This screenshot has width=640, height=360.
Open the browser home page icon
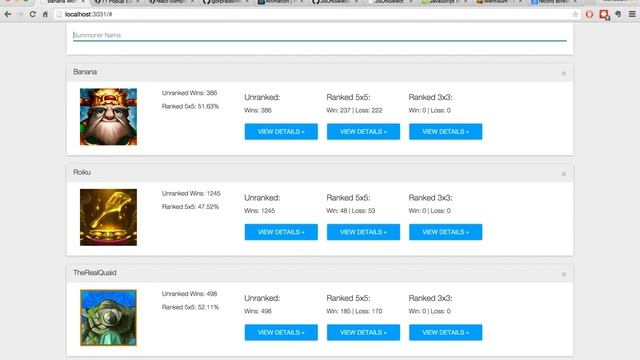pyautogui.click(x=45, y=14)
